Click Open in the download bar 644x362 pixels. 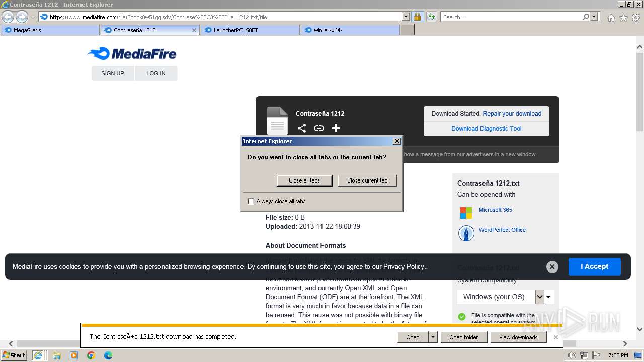pos(413,337)
